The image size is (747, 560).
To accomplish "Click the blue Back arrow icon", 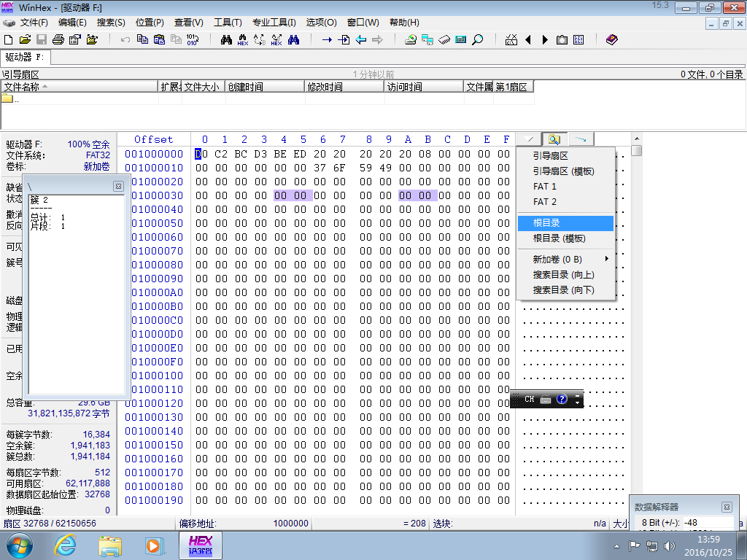I will pos(360,40).
